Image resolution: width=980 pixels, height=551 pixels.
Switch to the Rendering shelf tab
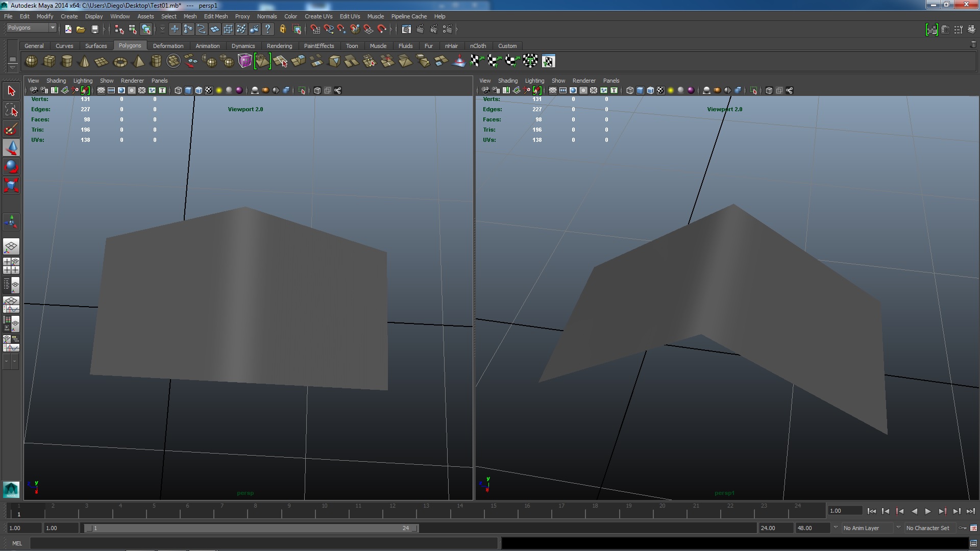[x=279, y=46]
